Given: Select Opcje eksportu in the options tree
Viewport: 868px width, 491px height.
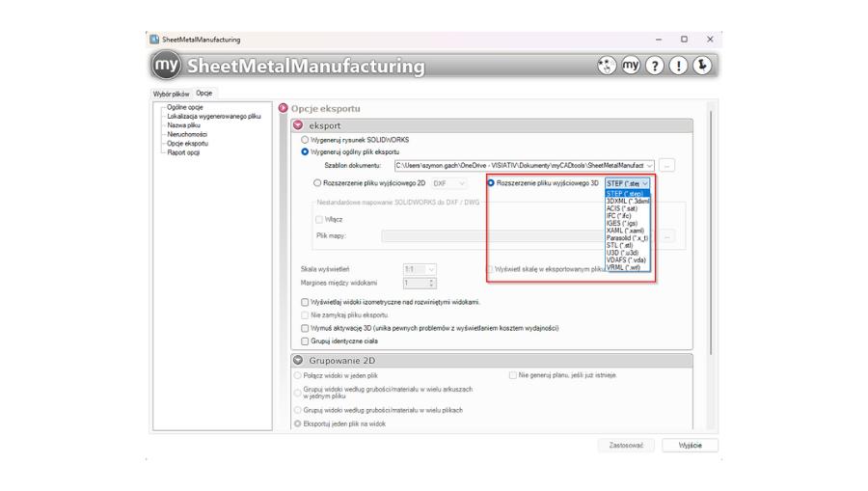Looking at the screenshot, I should (x=188, y=144).
